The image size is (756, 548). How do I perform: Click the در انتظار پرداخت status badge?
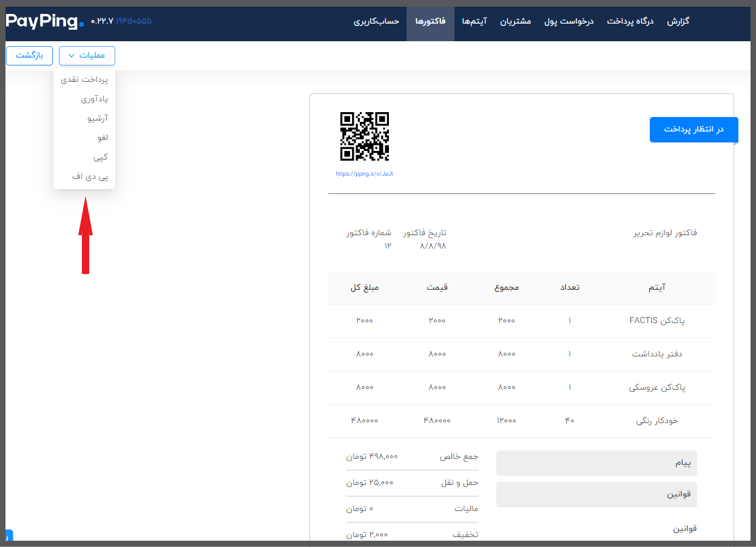(694, 130)
